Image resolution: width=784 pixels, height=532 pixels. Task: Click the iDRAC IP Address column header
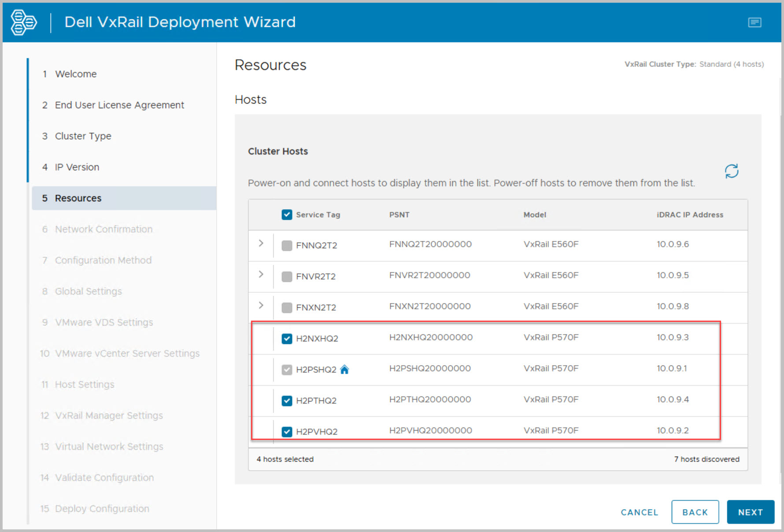[x=690, y=215]
